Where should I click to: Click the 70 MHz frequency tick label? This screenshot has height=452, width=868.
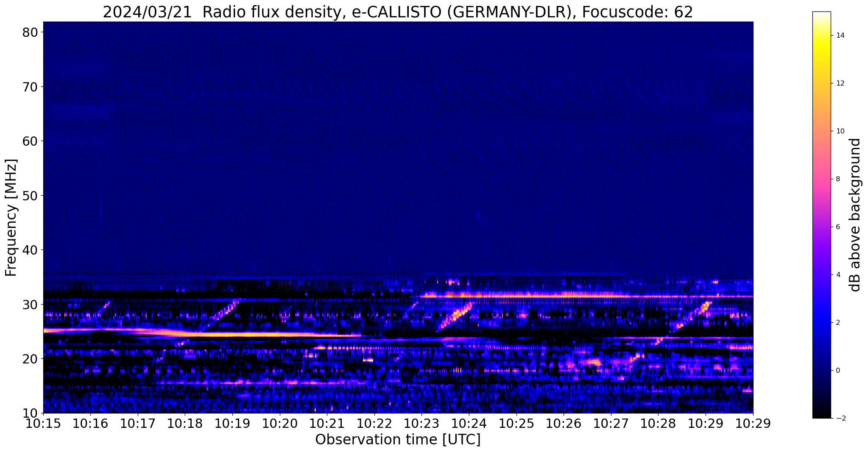pos(30,87)
